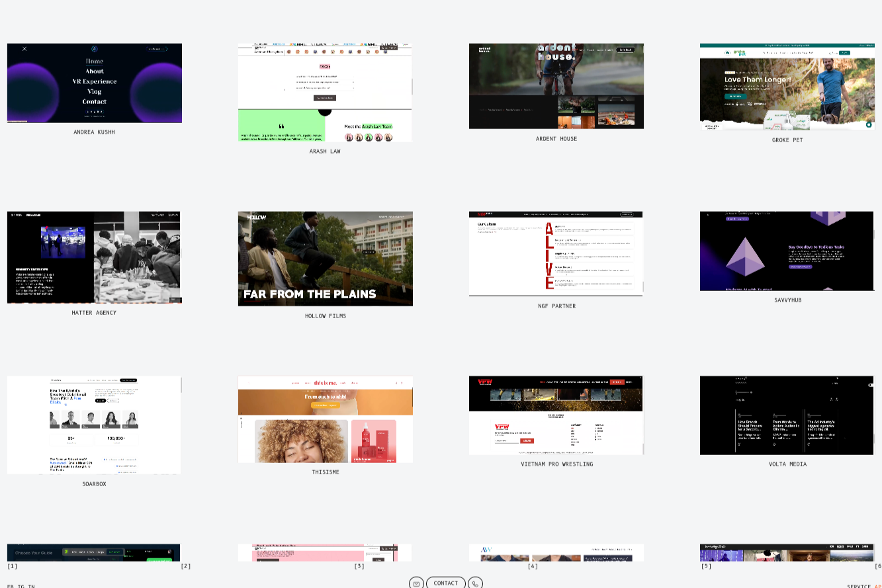Open the SERVICE link at the bottom
This screenshot has width=882, height=588.
click(859, 586)
